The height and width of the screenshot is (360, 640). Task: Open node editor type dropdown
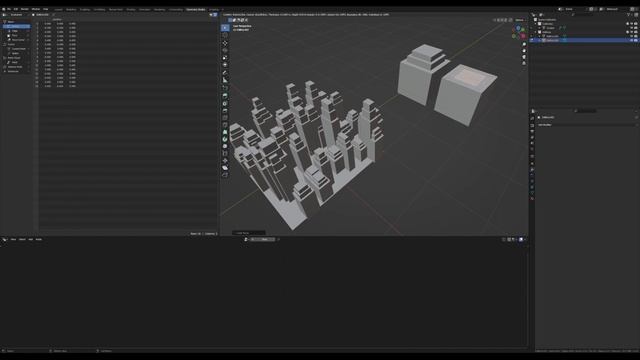pos(5,240)
